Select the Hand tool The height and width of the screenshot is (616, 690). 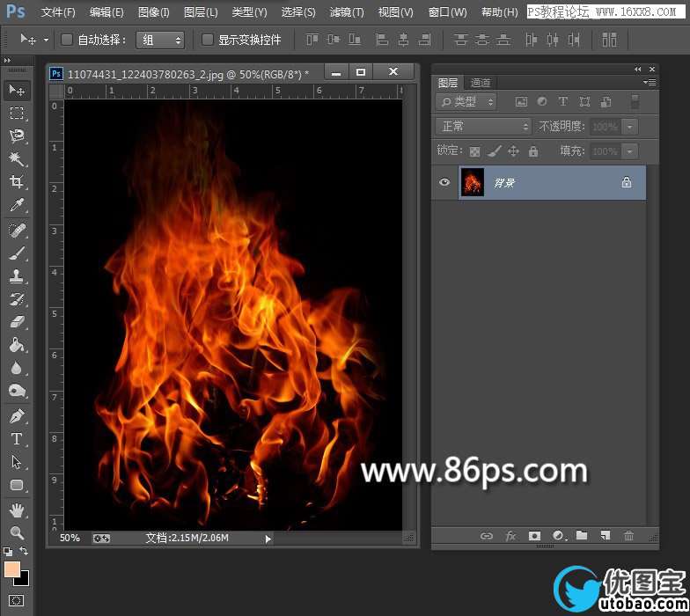17,510
